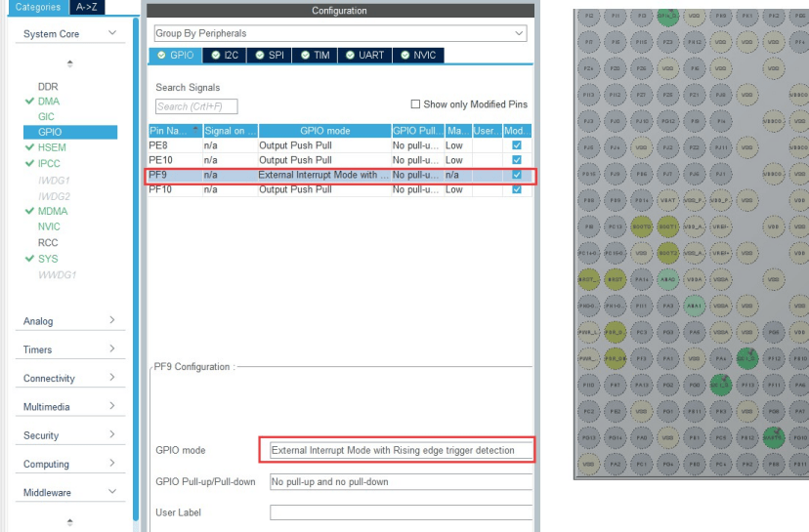Open the UART configuration tab
809x532 pixels.
(364, 56)
